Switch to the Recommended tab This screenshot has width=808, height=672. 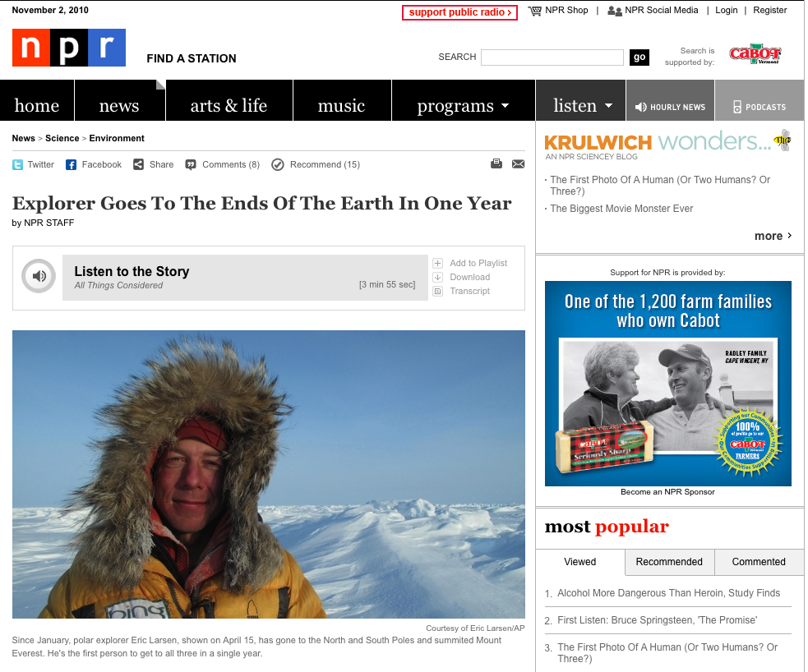click(669, 562)
